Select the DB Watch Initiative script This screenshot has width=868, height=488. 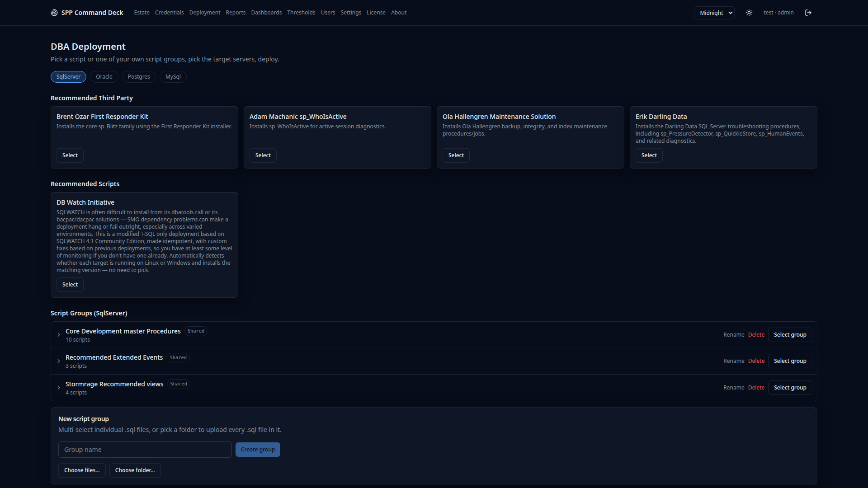tap(70, 285)
